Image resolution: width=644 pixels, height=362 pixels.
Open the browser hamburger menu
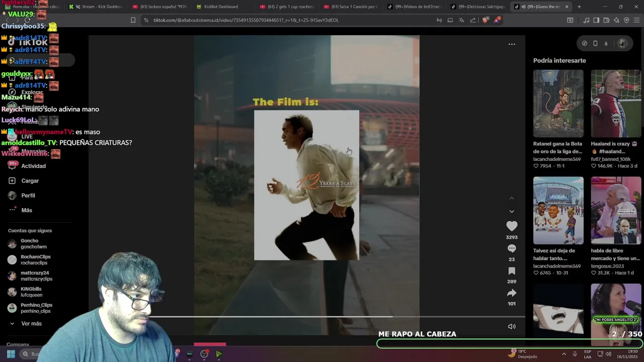636,20
